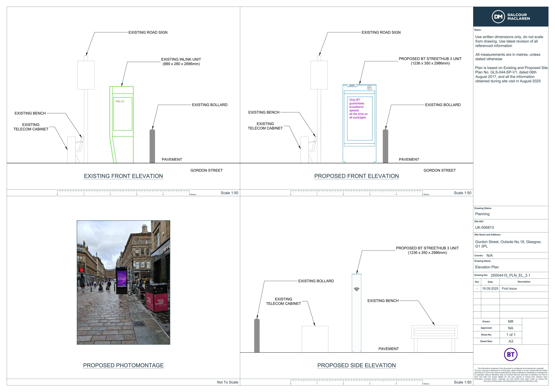Screen dimensions: 555x392
Task: Click the Sheet No value '1 of 1'
Action: 511,335
